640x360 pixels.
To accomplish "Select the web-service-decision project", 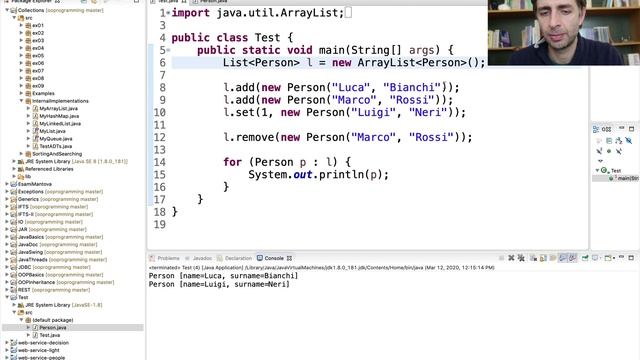I will pyautogui.click(x=43, y=342).
